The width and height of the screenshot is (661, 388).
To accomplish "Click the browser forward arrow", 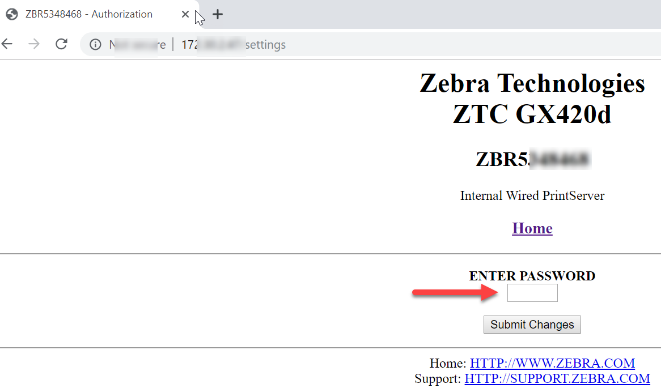I will [34, 44].
